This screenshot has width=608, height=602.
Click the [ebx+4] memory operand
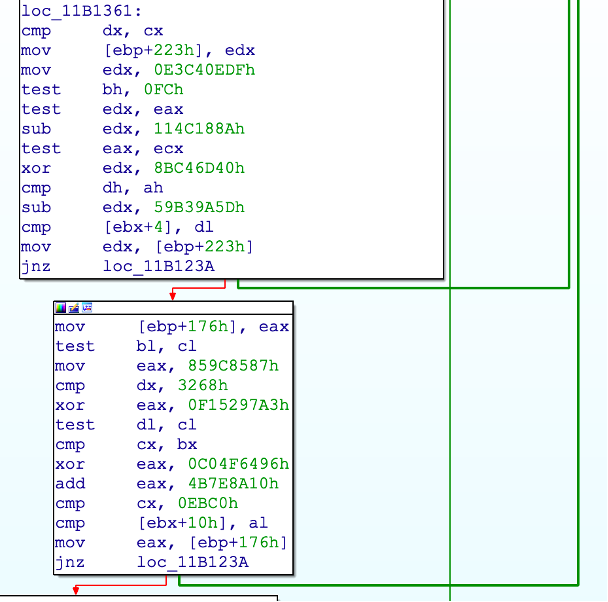(134, 227)
